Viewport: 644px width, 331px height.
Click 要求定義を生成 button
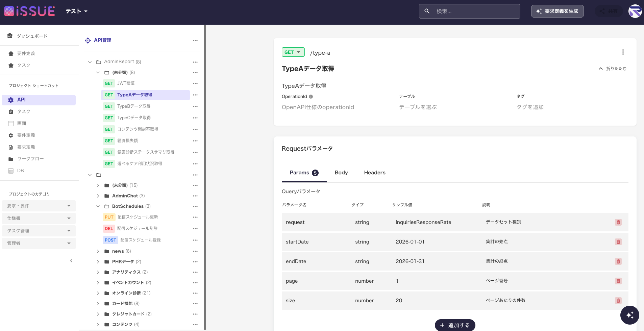coord(557,11)
